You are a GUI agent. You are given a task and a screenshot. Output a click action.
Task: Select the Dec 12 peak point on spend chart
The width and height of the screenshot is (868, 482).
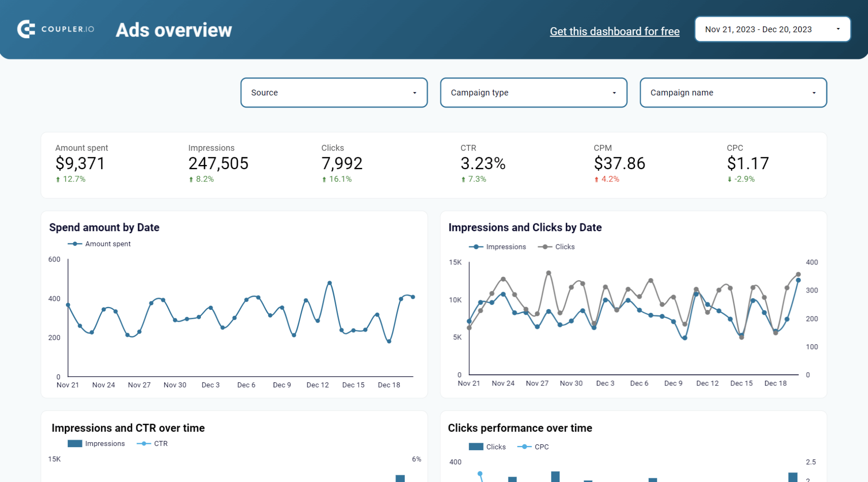click(x=330, y=281)
